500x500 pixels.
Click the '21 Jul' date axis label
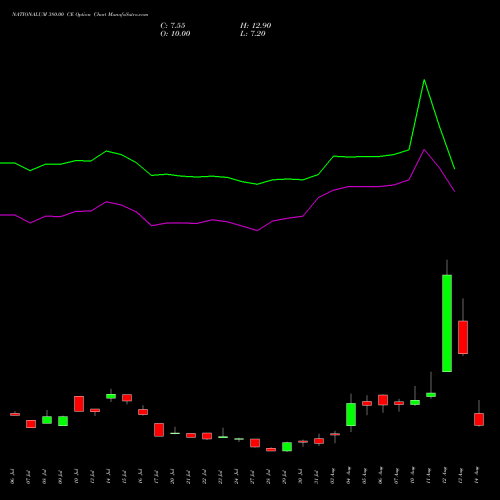(x=189, y=476)
